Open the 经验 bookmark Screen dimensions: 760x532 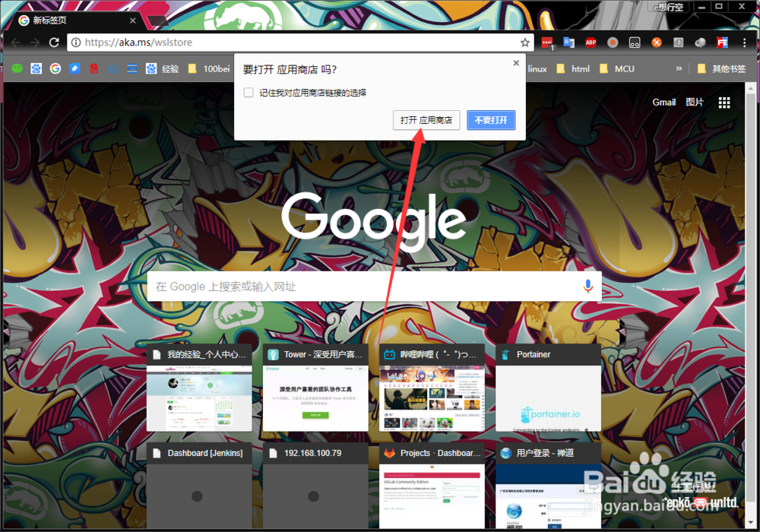(163, 69)
